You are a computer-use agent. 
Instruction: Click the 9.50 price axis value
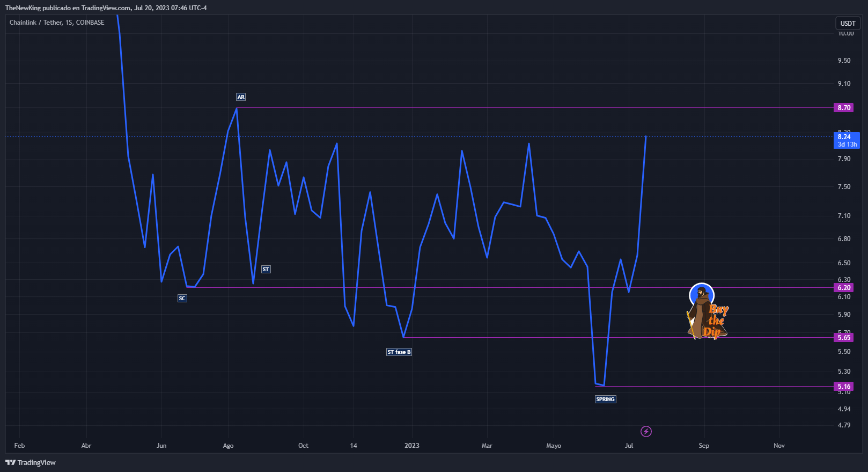point(844,61)
